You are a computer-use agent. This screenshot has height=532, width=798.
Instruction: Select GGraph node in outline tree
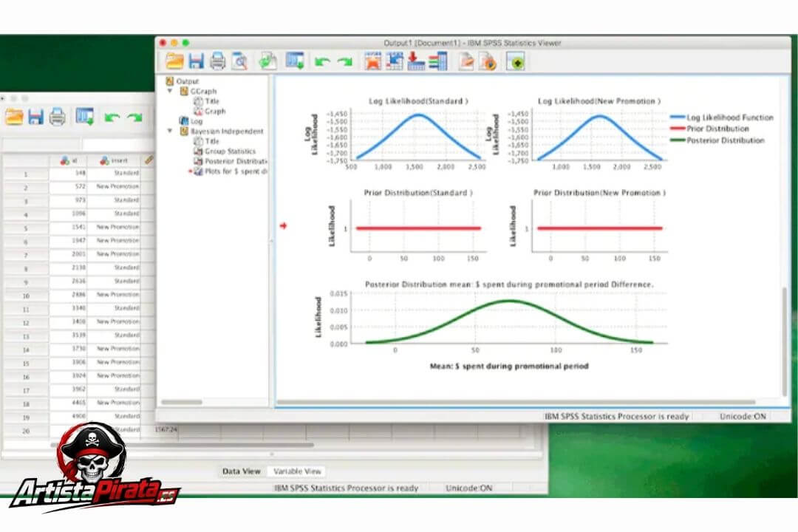click(x=203, y=91)
